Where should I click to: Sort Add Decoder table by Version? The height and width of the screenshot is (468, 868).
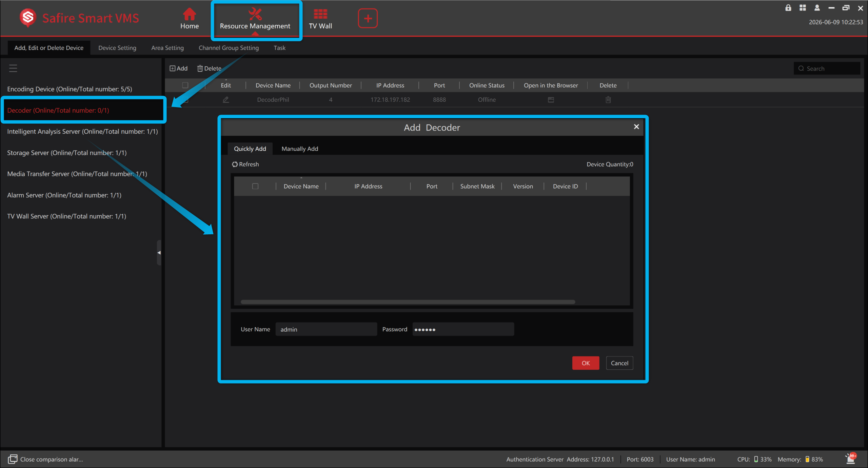tap(523, 186)
